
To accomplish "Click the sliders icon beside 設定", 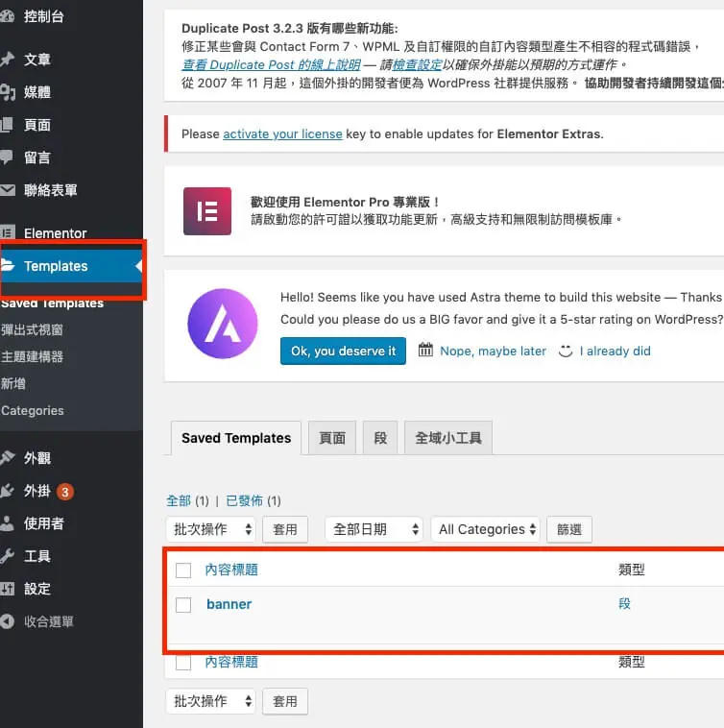I will 7,588.
